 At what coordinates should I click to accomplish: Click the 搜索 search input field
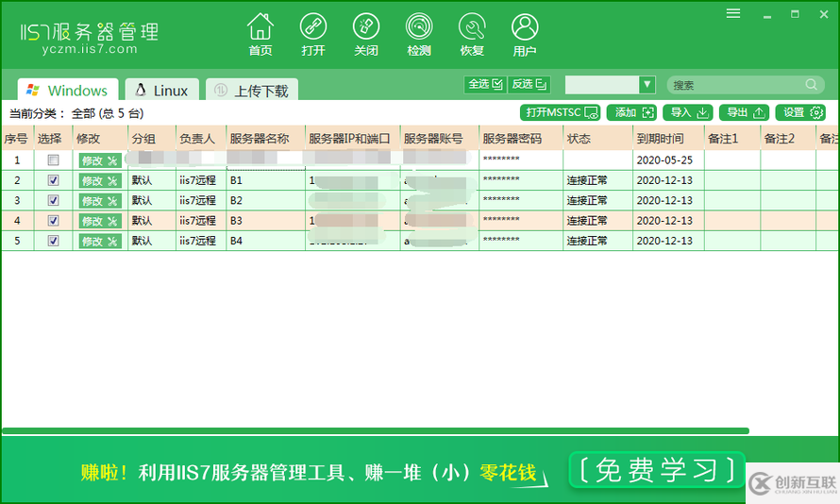(736, 85)
